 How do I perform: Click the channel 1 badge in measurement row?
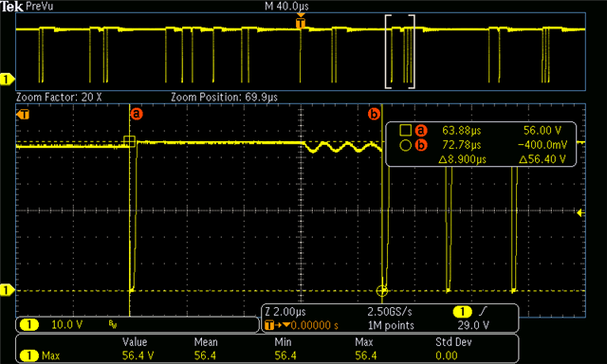29,355
